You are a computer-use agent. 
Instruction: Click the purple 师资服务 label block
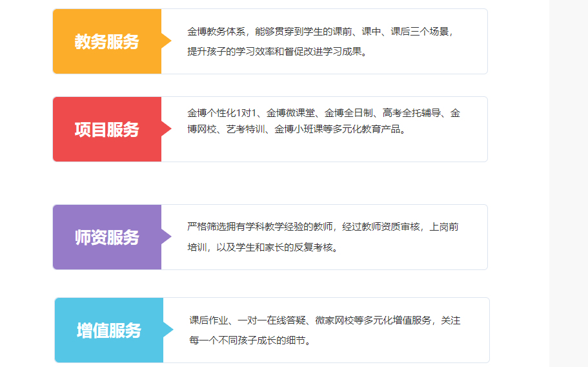[107, 237]
